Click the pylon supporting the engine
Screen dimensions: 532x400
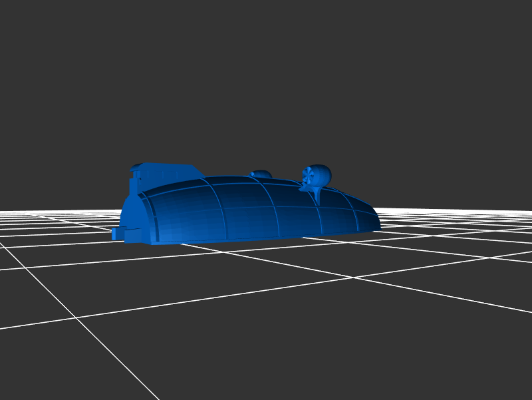point(317,195)
